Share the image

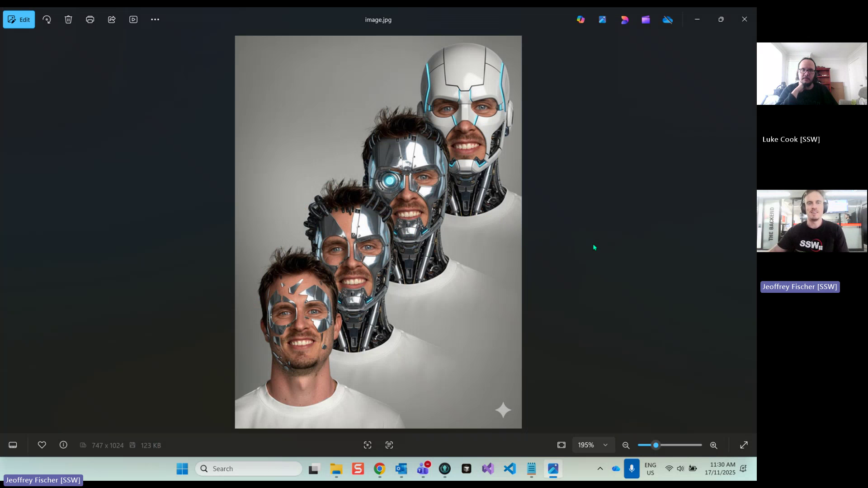112,19
